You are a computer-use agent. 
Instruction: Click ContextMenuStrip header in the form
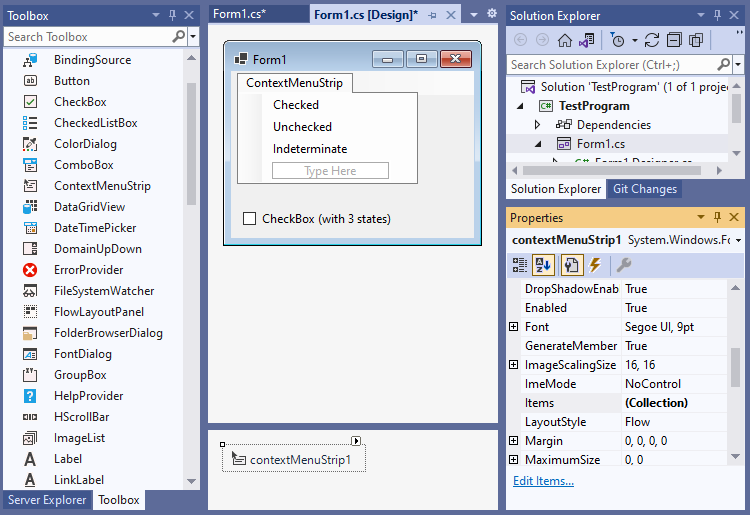tap(295, 83)
